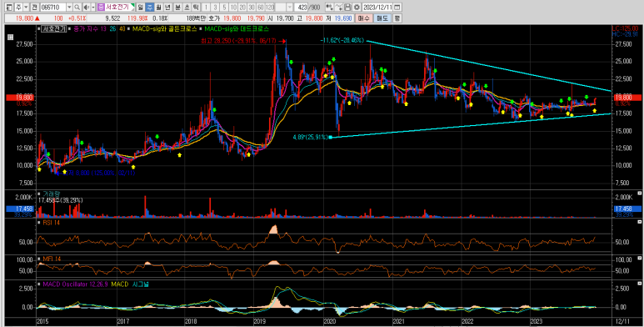Screen dimensions: 644x327
Task: Click the 423 bar count input field
Action: [301, 8]
